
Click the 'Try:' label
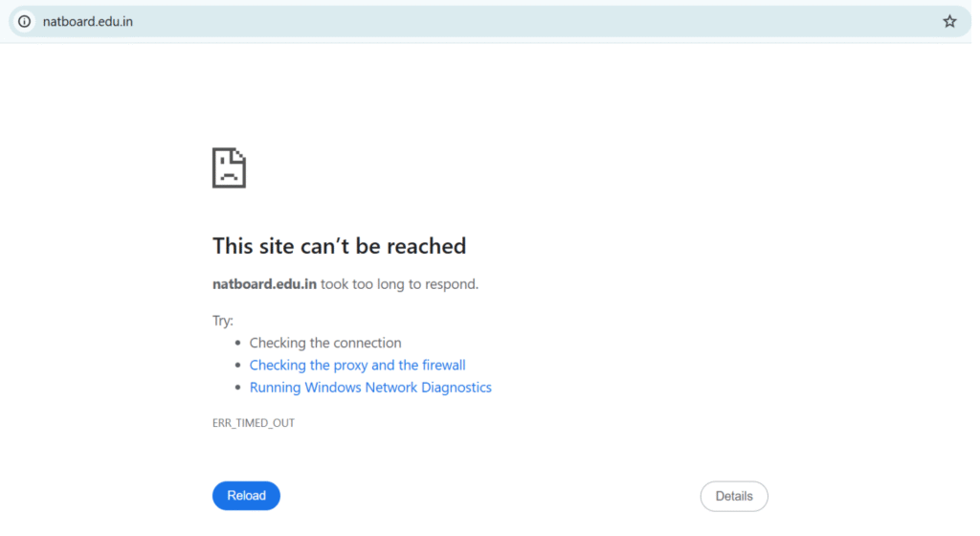(x=222, y=321)
